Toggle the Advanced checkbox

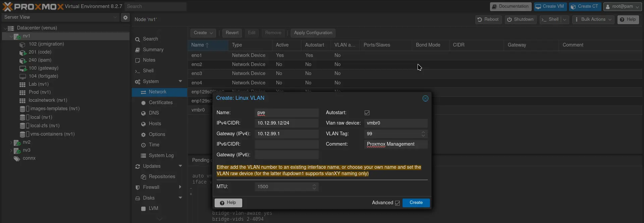[x=397, y=203]
